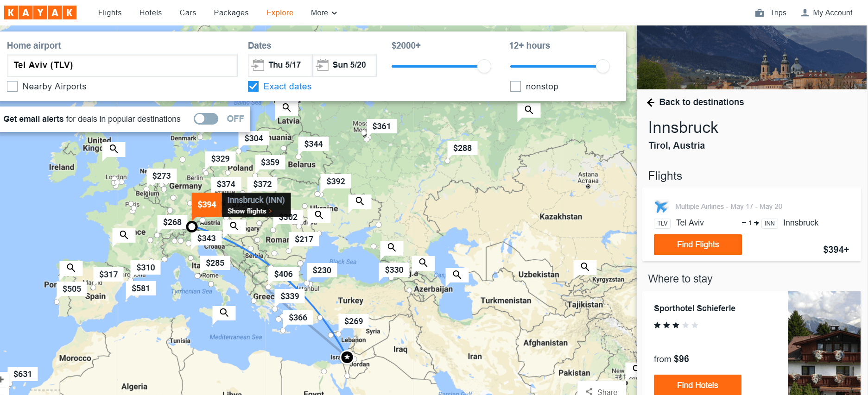Image resolution: width=868 pixels, height=395 pixels.
Task: Click the Find Flights button
Action: pyautogui.click(x=697, y=245)
